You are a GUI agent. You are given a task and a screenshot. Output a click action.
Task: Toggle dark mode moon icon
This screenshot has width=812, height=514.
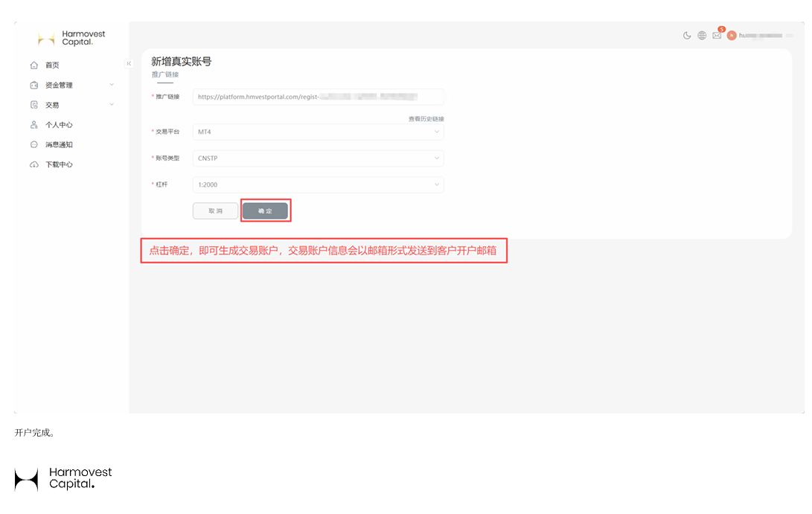click(x=687, y=35)
